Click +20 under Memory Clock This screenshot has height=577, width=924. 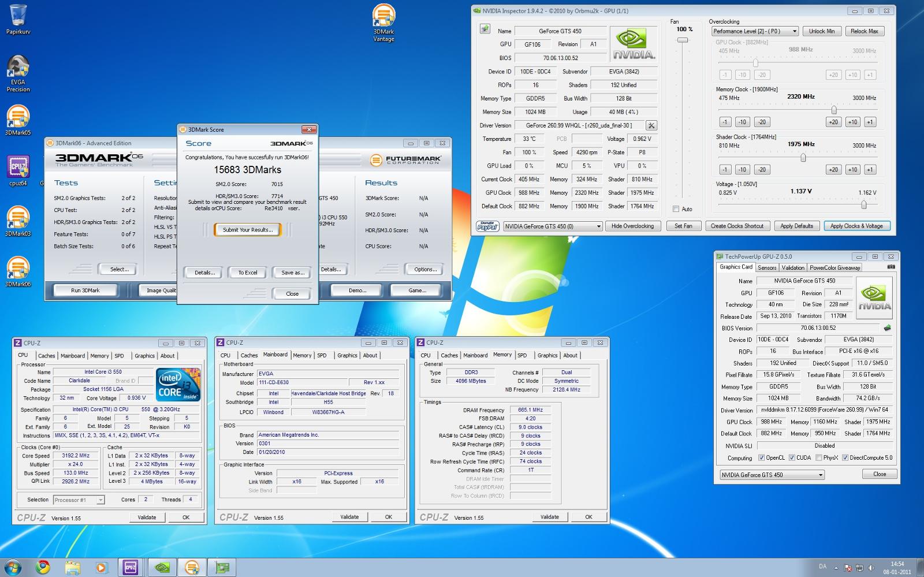pyautogui.click(x=833, y=122)
